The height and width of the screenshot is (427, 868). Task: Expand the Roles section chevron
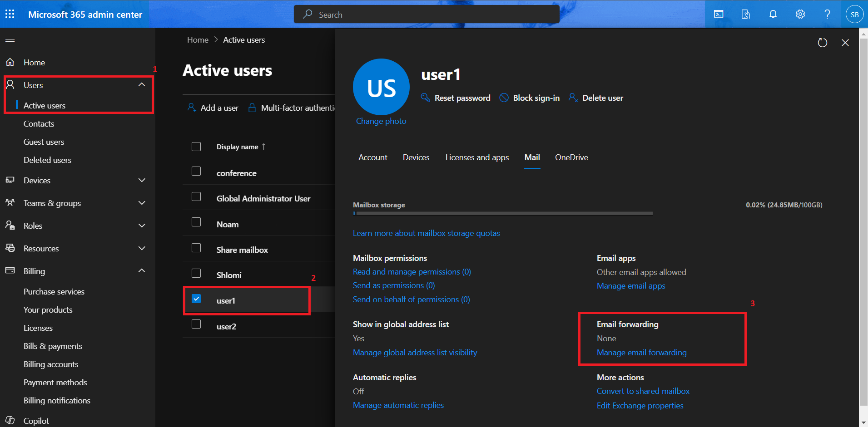(142, 226)
